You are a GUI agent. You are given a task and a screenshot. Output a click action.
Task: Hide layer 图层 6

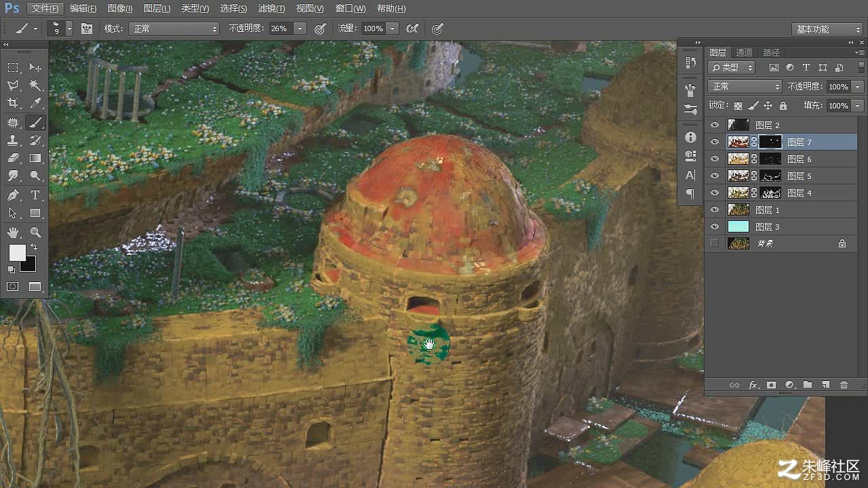click(714, 159)
